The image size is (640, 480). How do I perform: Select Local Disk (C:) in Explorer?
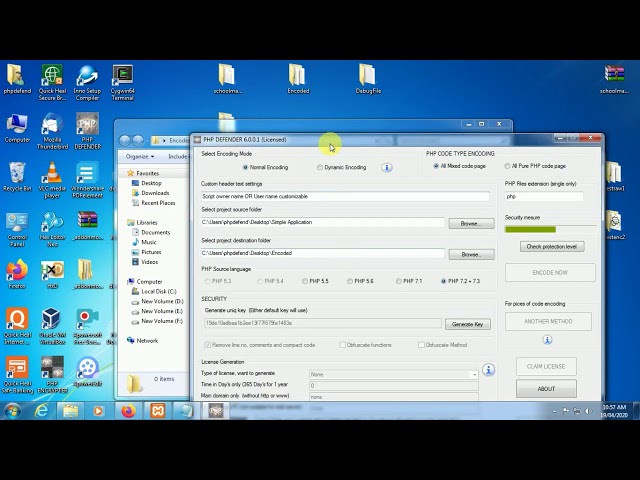(x=154, y=291)
